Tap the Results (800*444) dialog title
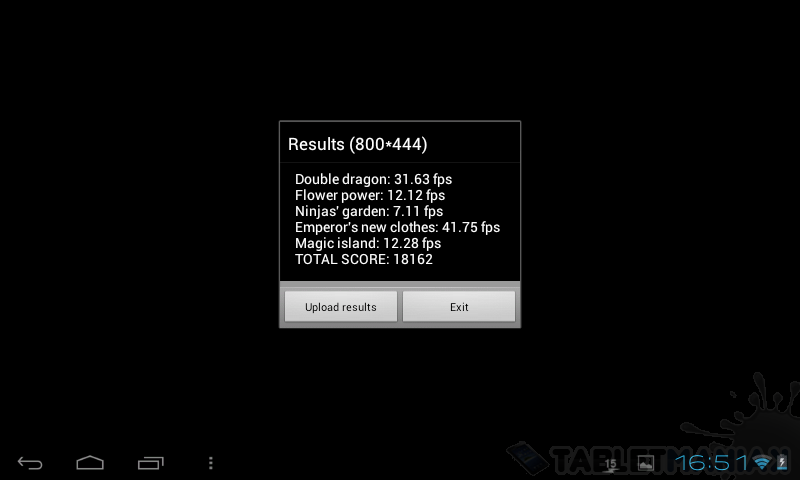Viewport: 800px width, 480px height. click(x=358, y=144)
